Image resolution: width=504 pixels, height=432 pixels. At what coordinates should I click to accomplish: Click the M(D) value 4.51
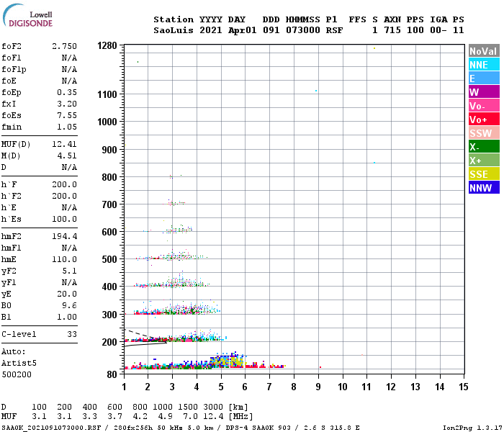point(67,156)
